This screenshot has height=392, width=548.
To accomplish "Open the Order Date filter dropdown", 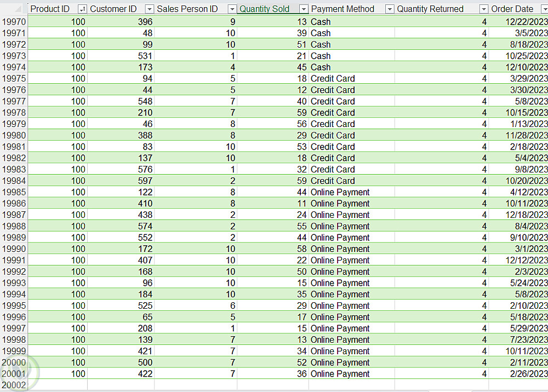I will 545,9.
